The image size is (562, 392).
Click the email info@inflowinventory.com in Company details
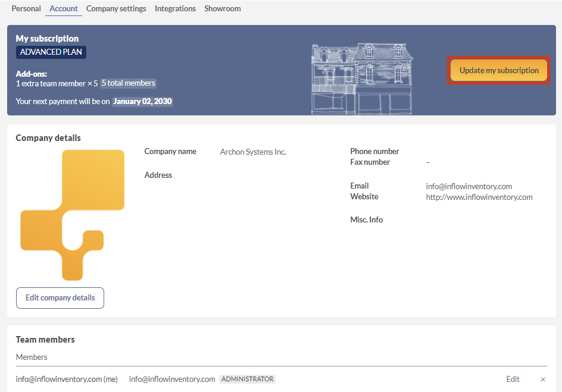[x=469, y=186]
